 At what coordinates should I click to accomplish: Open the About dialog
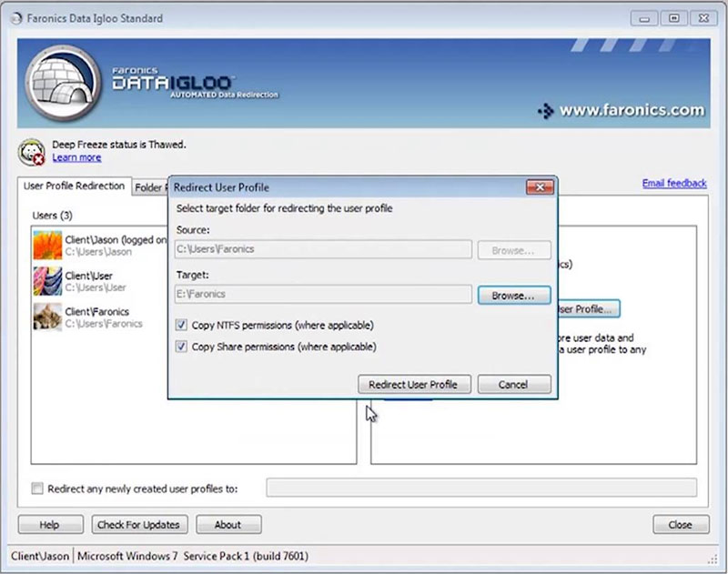point(228,524)
